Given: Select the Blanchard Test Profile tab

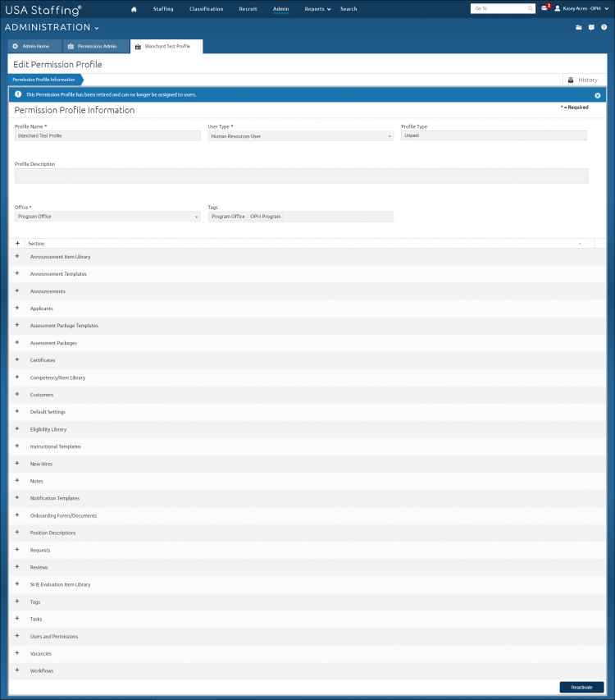Looking at the screenshot, I should [166, 47].
